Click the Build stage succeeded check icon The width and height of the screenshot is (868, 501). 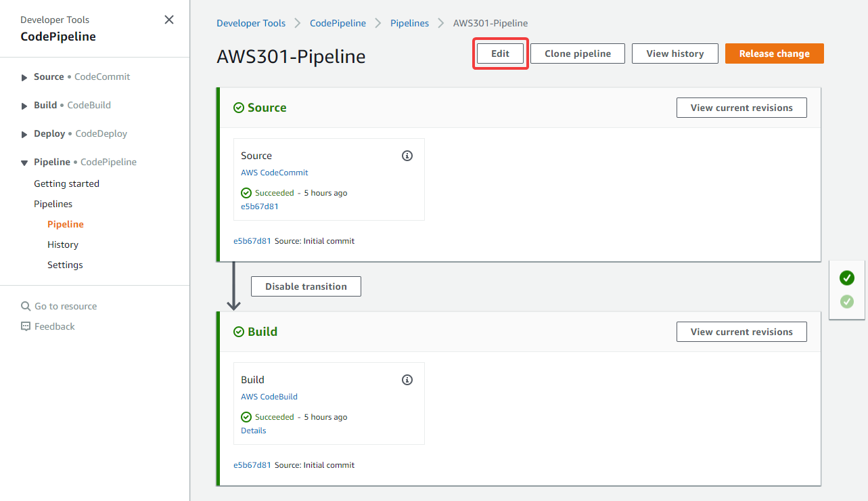[239, 332]
